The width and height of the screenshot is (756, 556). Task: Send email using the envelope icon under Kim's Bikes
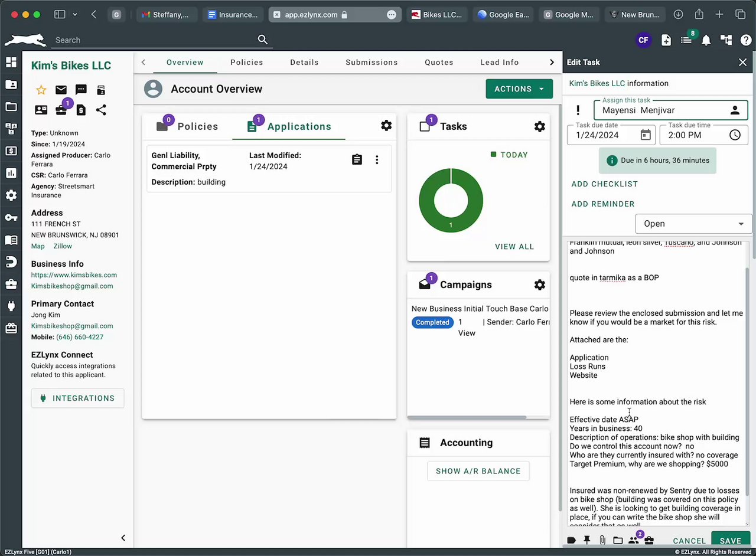pos(61,90)
